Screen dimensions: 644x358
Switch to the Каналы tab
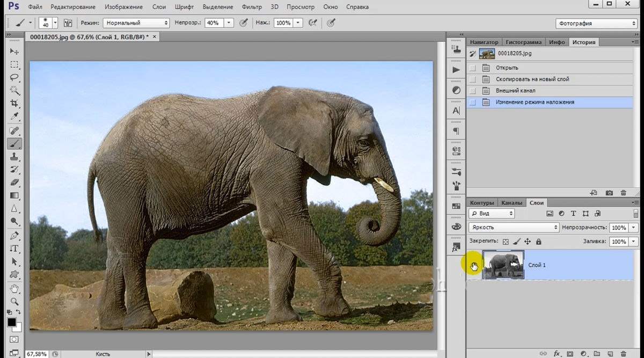[x=511, y=203]
